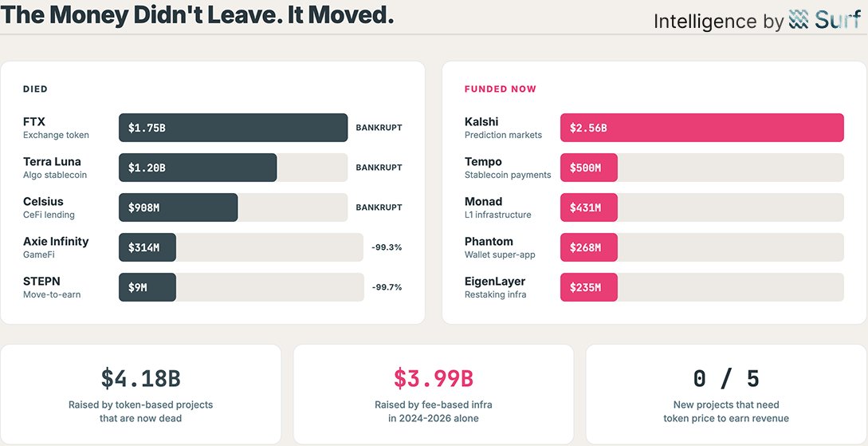Select the Tempo $500M bar
868x446 pixels.
(x=589, y=168)
